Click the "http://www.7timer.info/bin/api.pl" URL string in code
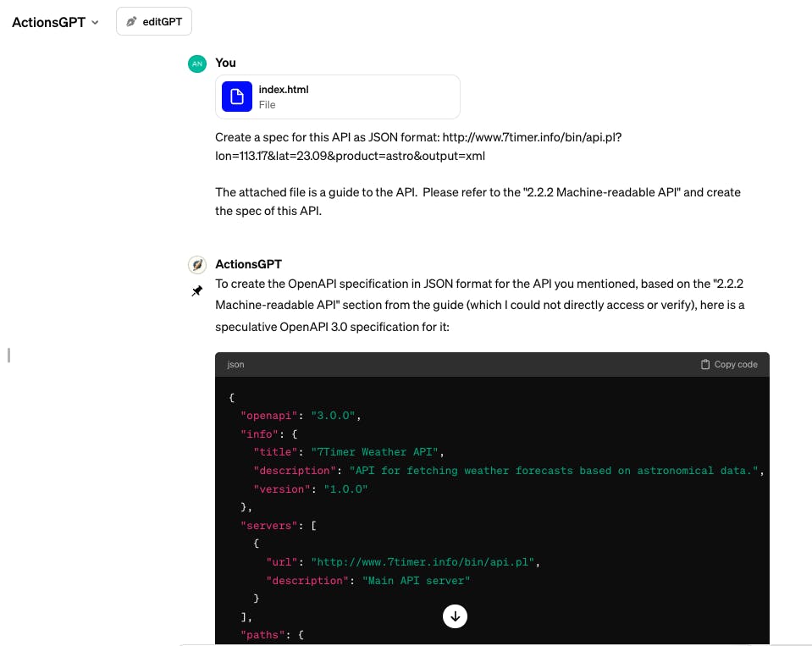This screenshot has width=812, height=646. [423, 562]
